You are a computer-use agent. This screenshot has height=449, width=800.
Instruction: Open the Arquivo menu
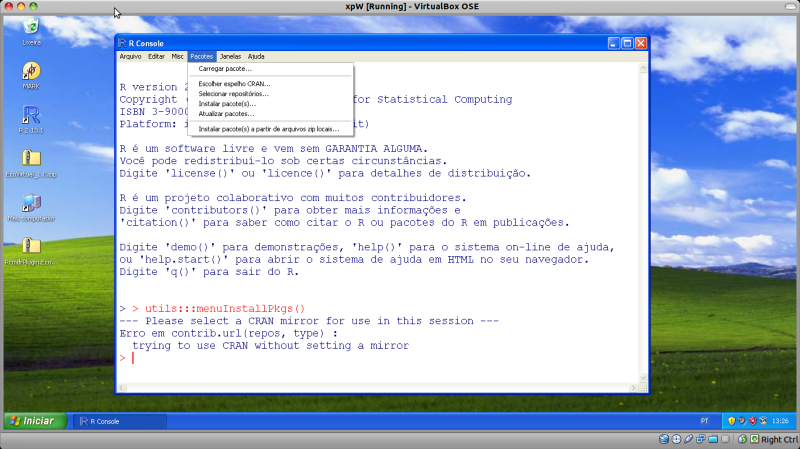point(130,57)
